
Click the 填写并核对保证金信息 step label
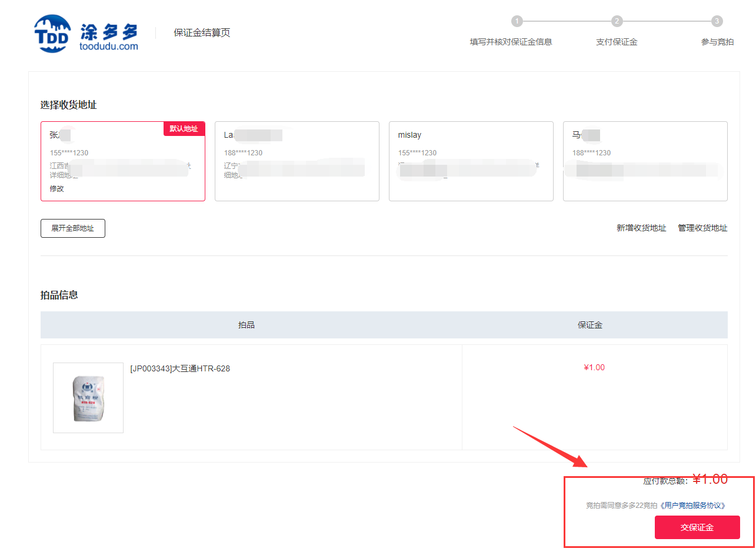tap(511, 42)
